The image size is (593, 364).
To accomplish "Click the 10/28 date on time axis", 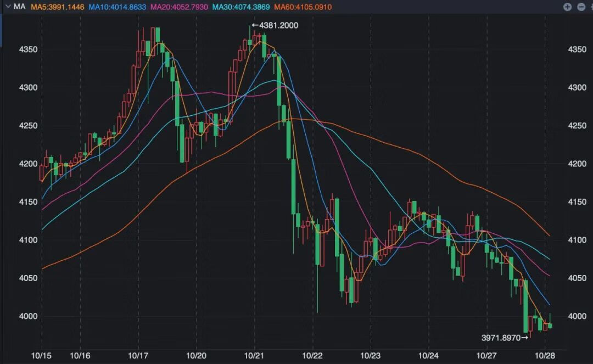I will [545, 356].
